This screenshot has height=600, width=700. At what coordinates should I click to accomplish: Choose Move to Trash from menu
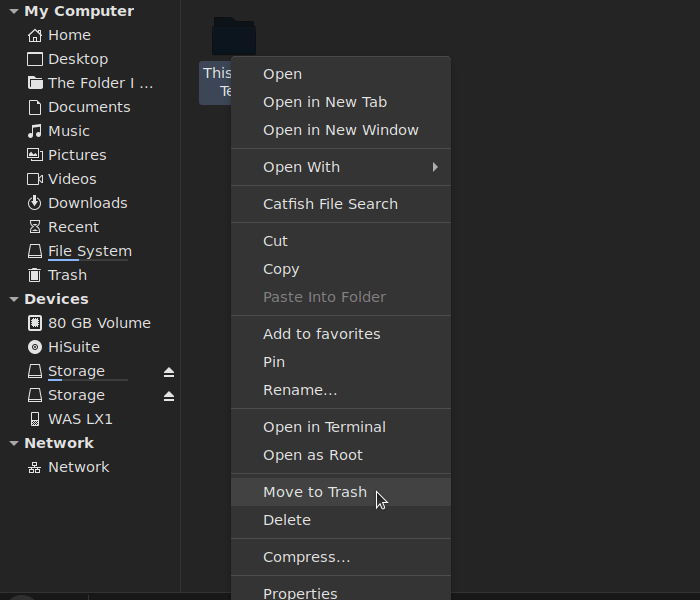pyautogui.click(x=315, y=492)
